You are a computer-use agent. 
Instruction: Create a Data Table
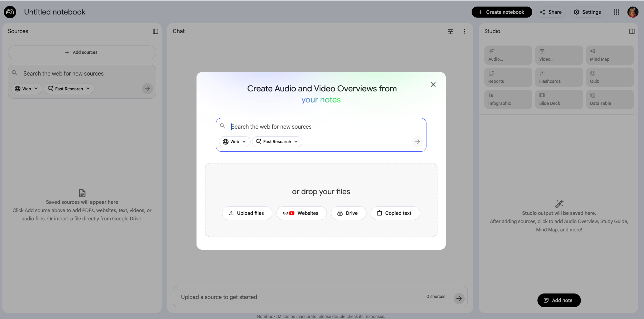coord(610,99)
